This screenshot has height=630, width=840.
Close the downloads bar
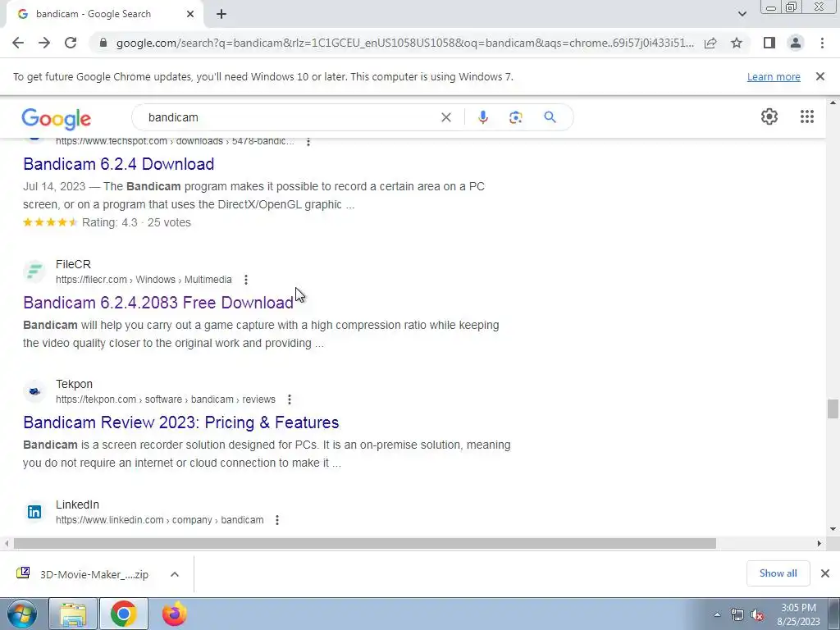(x=825, y=573)
